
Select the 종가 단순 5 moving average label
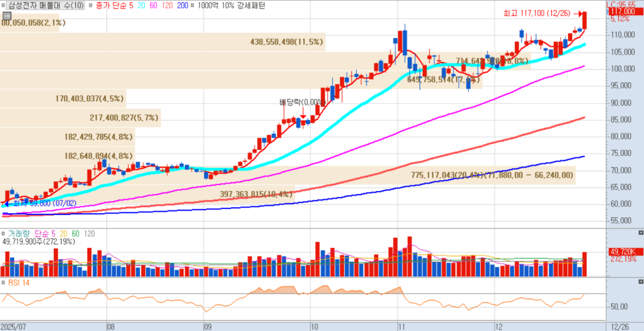click(116, 6)
